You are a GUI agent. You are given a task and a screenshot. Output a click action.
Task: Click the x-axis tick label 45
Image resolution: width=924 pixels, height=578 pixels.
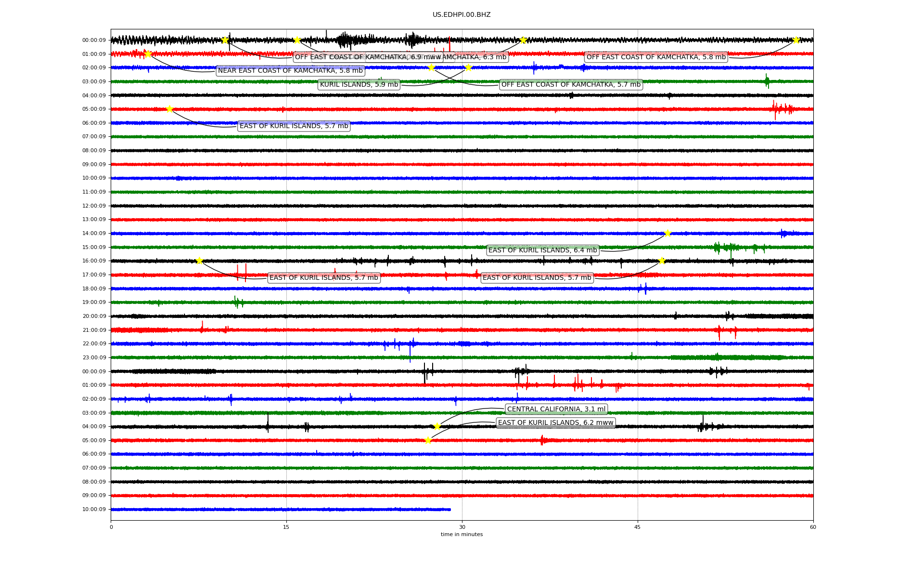coord(638,527)
